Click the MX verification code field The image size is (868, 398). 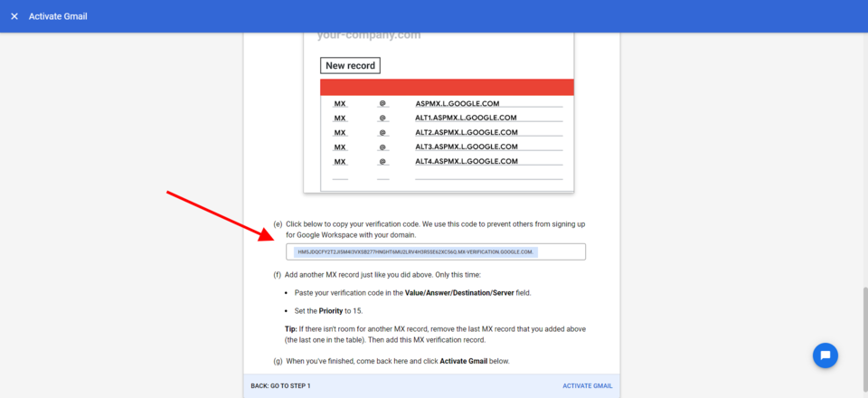(x=436, y=251)
